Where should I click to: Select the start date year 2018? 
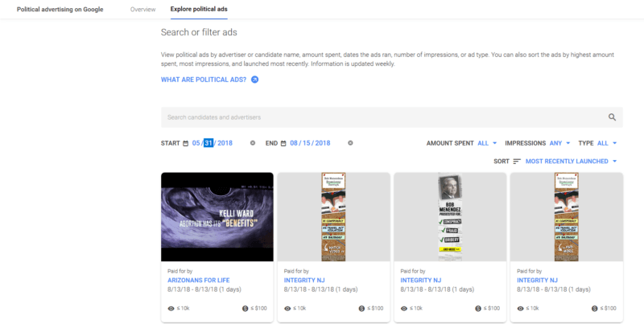point(225,143)
